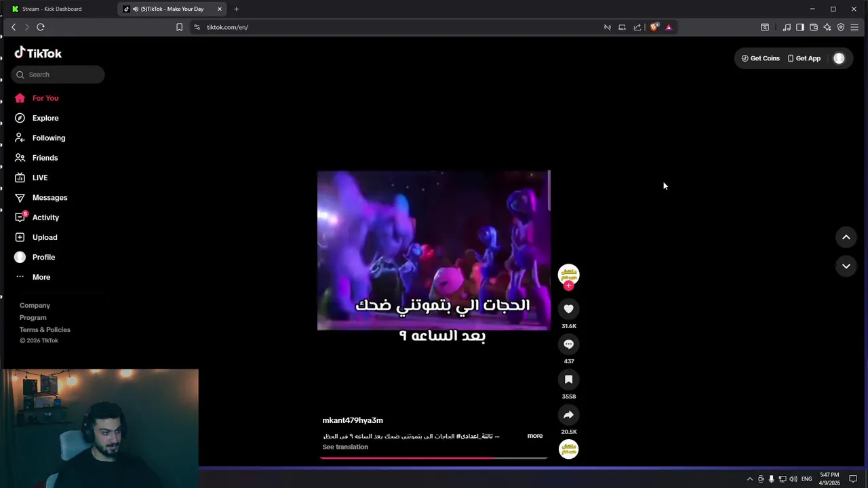Open Messages in the sidebar

[41, 197]
